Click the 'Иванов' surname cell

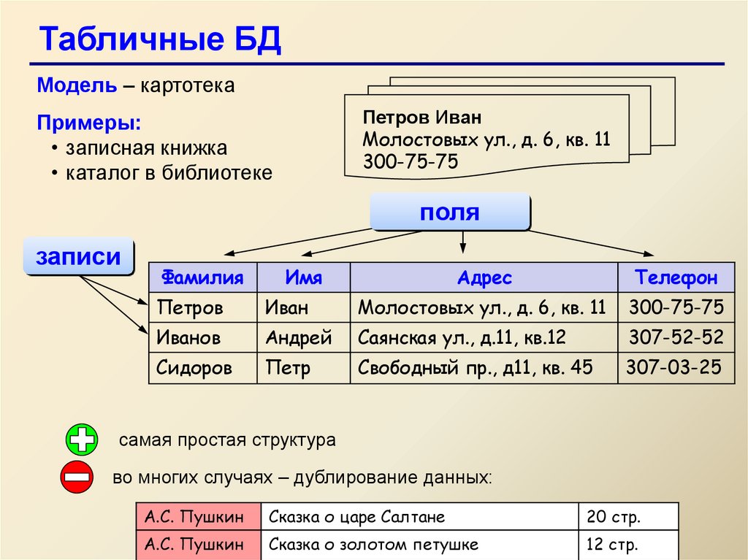click(203, 337)
